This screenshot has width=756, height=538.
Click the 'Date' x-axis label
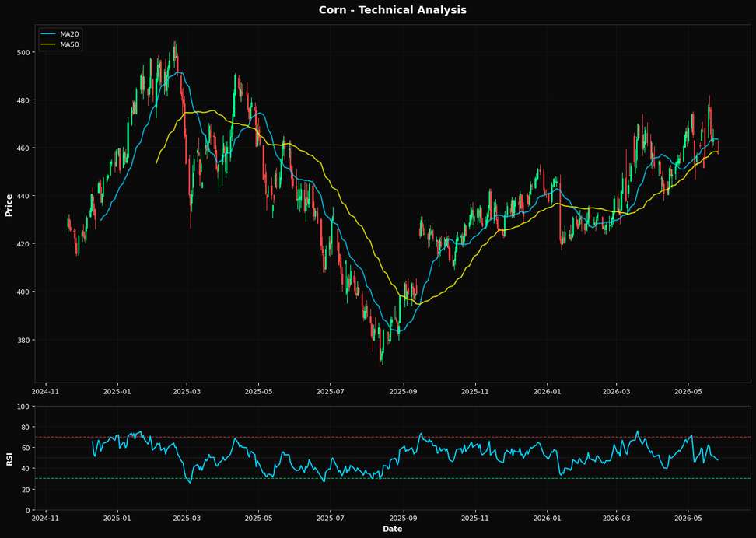pyautogui.click(x=393, y=529)
